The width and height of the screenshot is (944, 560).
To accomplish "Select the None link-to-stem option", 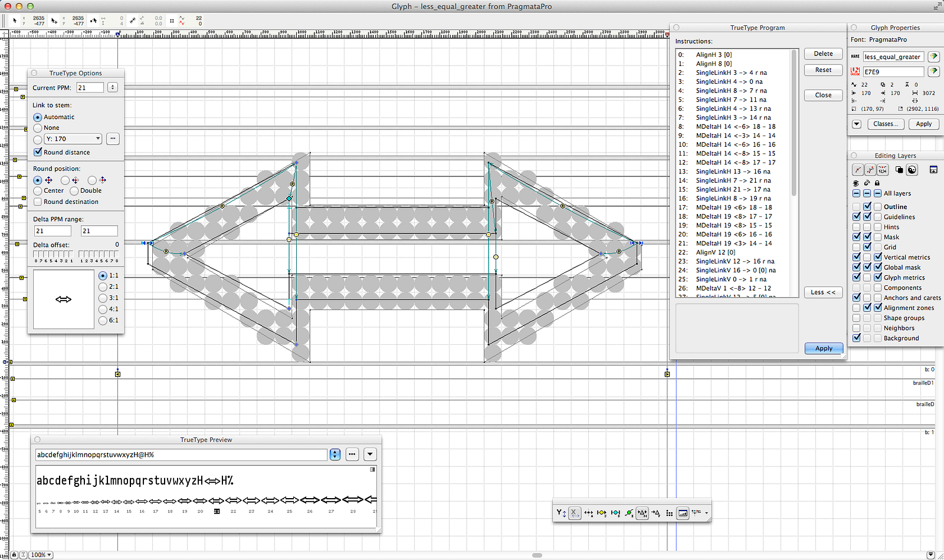I will click(38, 128).
